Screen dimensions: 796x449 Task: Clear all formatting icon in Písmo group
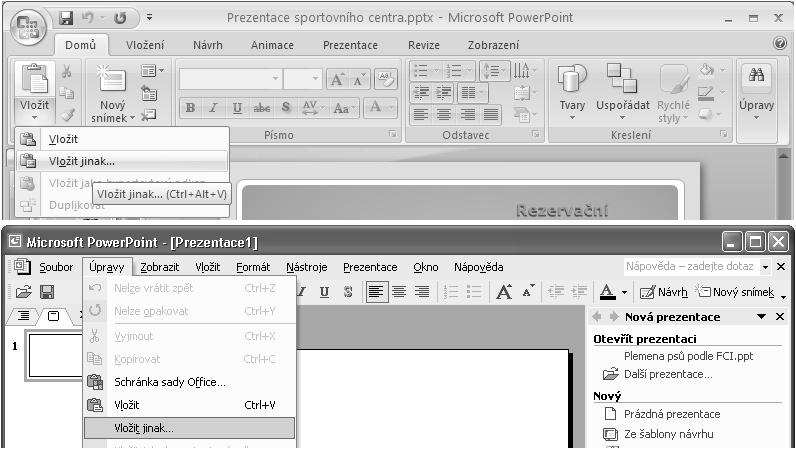pyautogui.click(x=385, y=80)
